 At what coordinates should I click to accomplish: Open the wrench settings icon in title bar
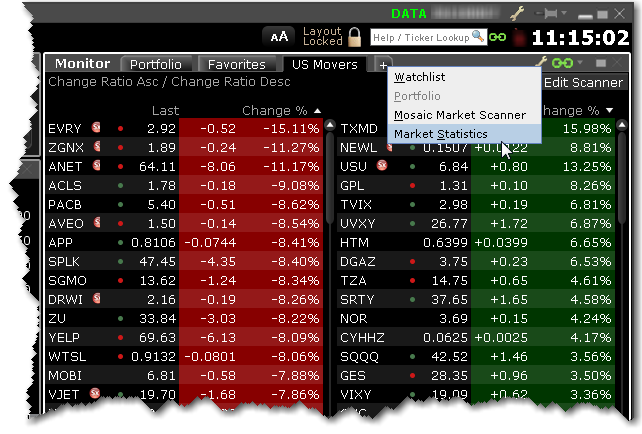[517, 14]
